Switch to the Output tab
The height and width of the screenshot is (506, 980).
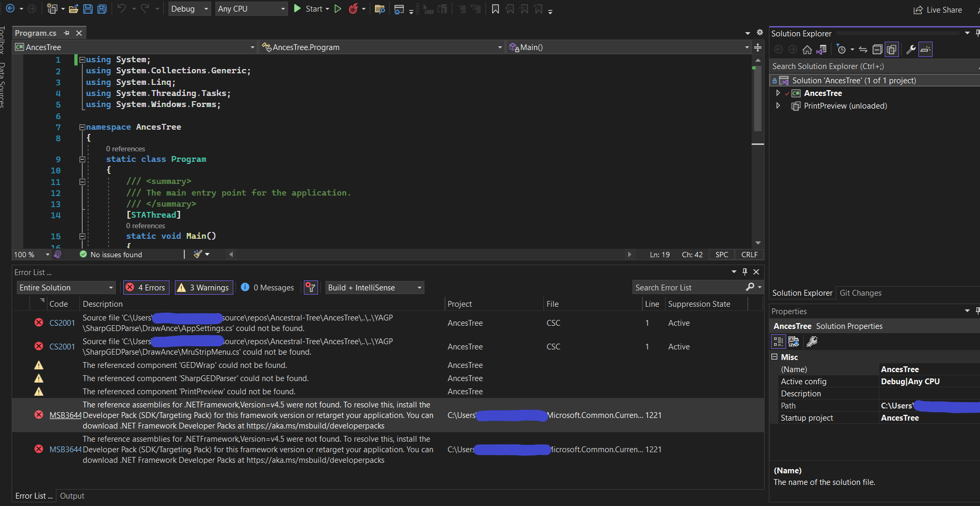click(72, 496)
